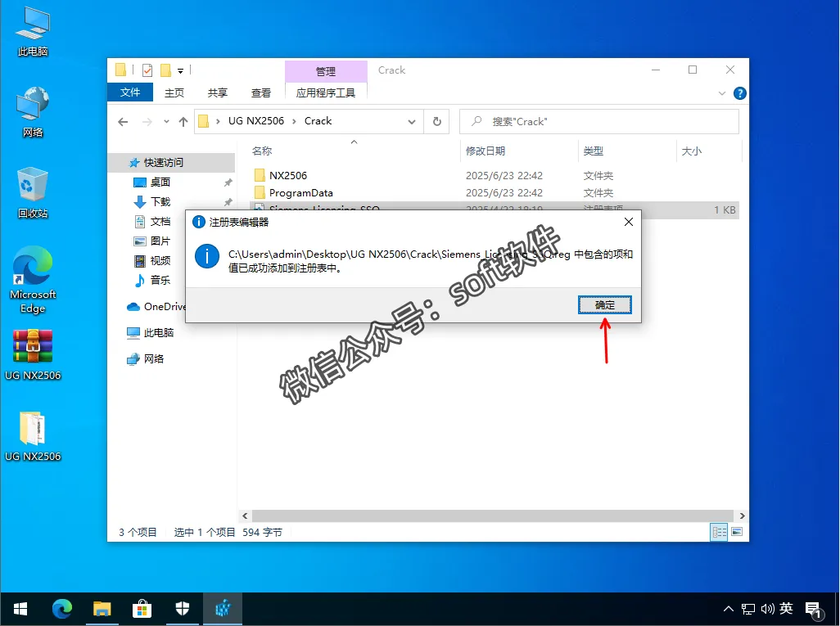Open customize quick access toolbar dropdown
840x626 pixels.
(181, 70)
